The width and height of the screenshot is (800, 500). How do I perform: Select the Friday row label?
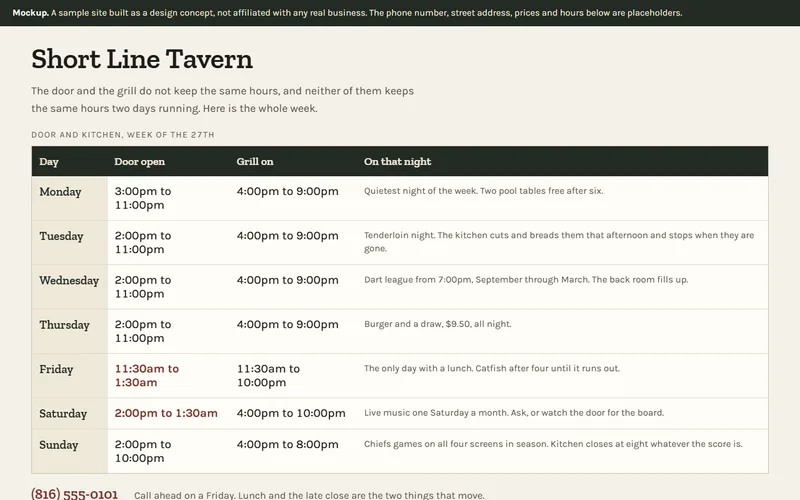pyautogui.click(x=56, y=369)
